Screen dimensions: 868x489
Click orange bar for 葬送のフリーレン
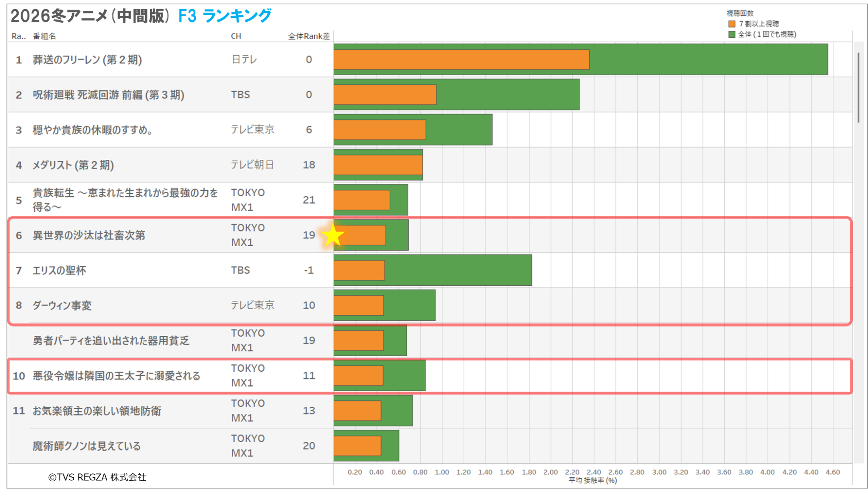pos(461,60)
